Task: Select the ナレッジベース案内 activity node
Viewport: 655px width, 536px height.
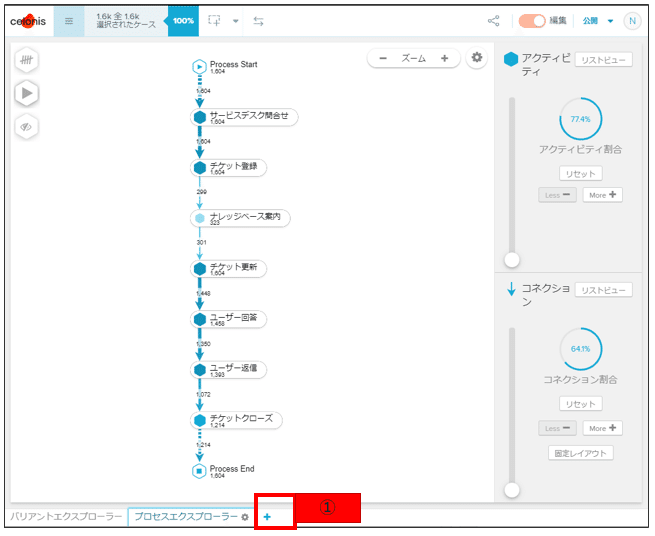Action: (240, 218)
